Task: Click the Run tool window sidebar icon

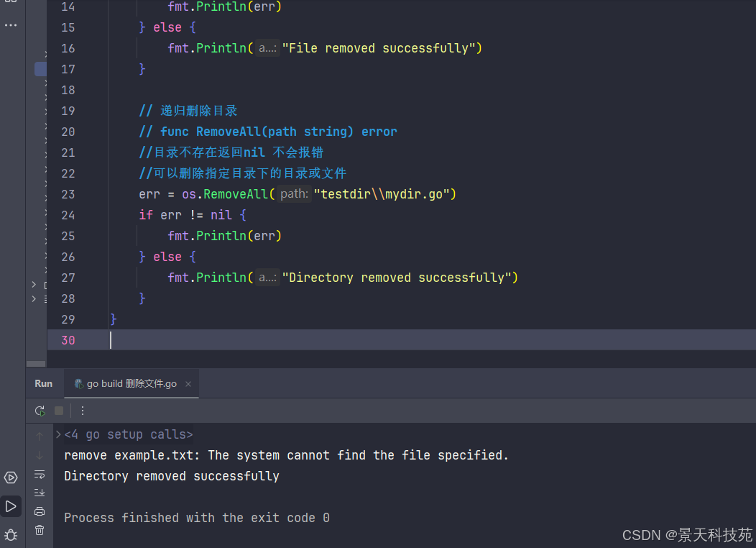Action: coord(11,506)
